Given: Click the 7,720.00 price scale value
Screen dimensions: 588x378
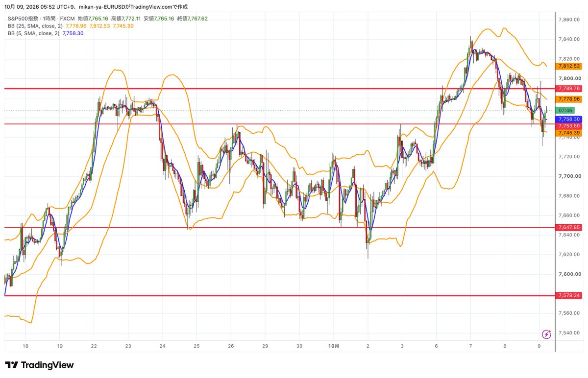Looking at the screenshot, I should pyautogui.click(x=570, y=157).
